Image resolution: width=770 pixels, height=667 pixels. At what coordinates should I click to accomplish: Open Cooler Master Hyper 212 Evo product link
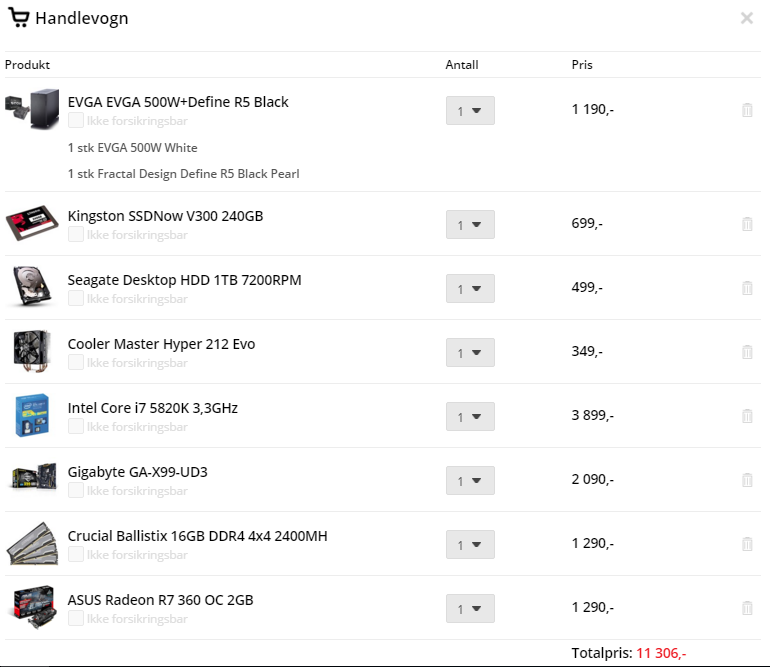click(161, 344)
